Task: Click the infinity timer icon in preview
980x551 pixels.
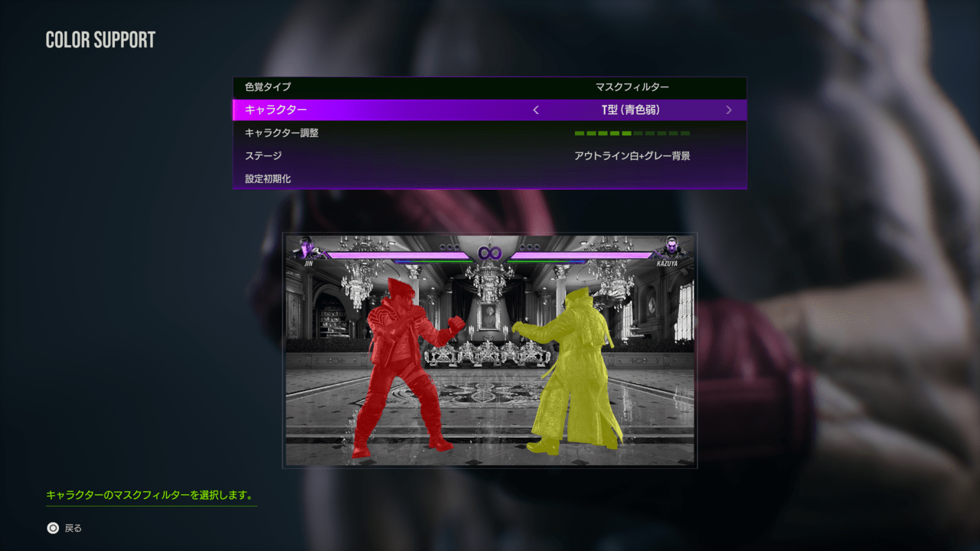Action: [x=490, y=253]
